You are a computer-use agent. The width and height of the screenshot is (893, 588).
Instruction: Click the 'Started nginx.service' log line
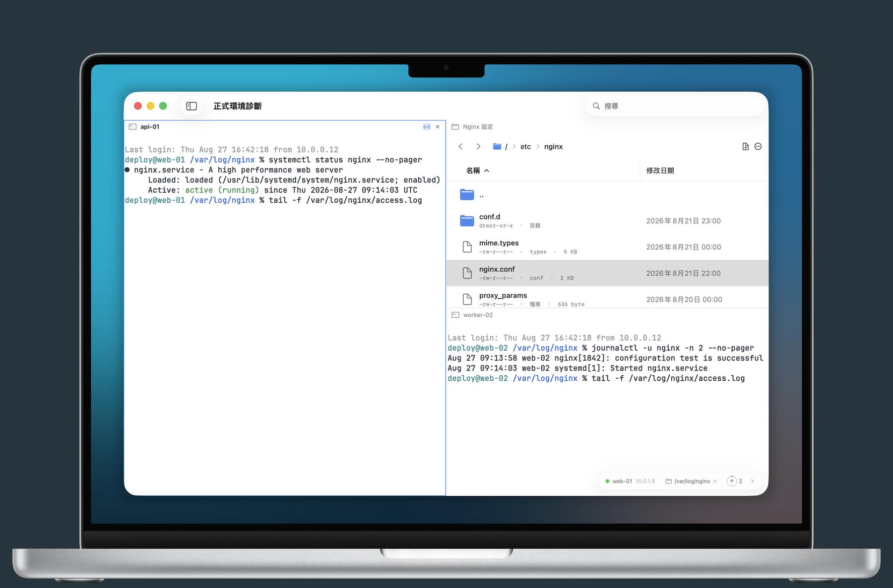[x=659, y=368]
